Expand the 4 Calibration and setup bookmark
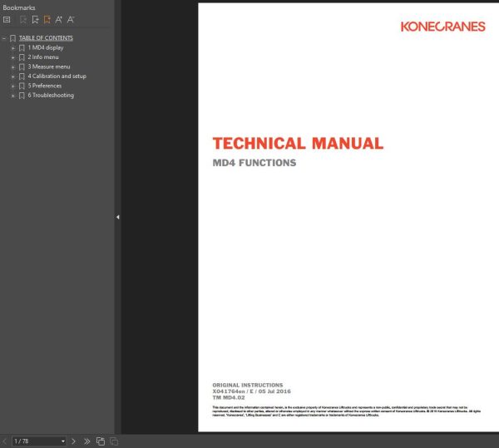The image size is (499, 448). tap(13, 76)
